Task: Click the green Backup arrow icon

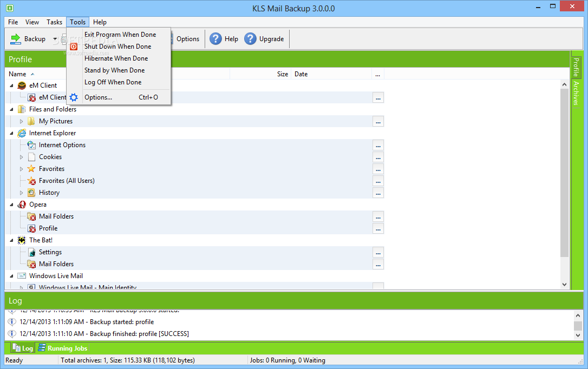Action: [15, 39]
